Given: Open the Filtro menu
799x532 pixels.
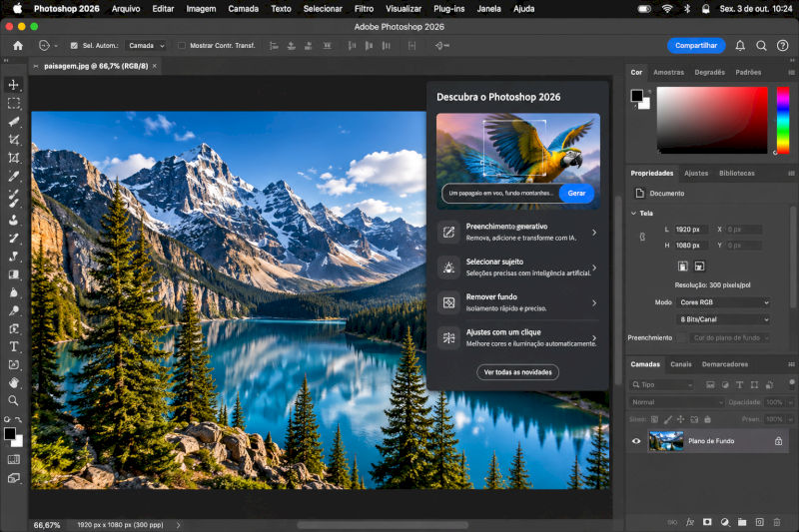Looking at the screenshot, I should (x=364, y=9).
